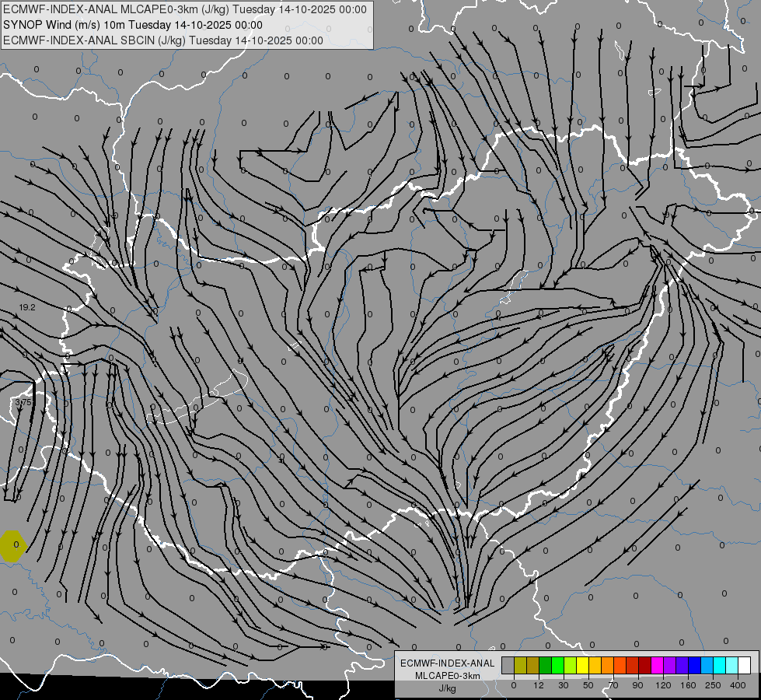The width and height of the screenshot is (761, 700).
Task: Click the legend title ECMWF-INDEX-ANAL
Action: tap(448, 663)
